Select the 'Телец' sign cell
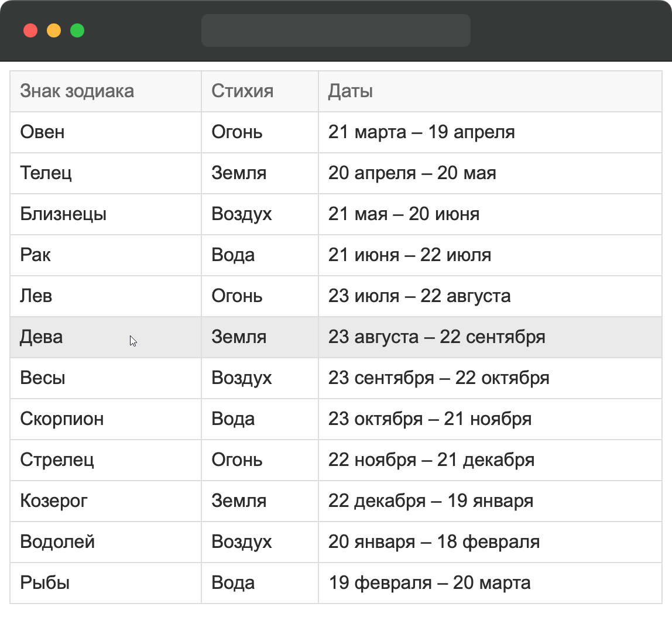This screenshot has height=617, width=672. [x=46, y=173]
